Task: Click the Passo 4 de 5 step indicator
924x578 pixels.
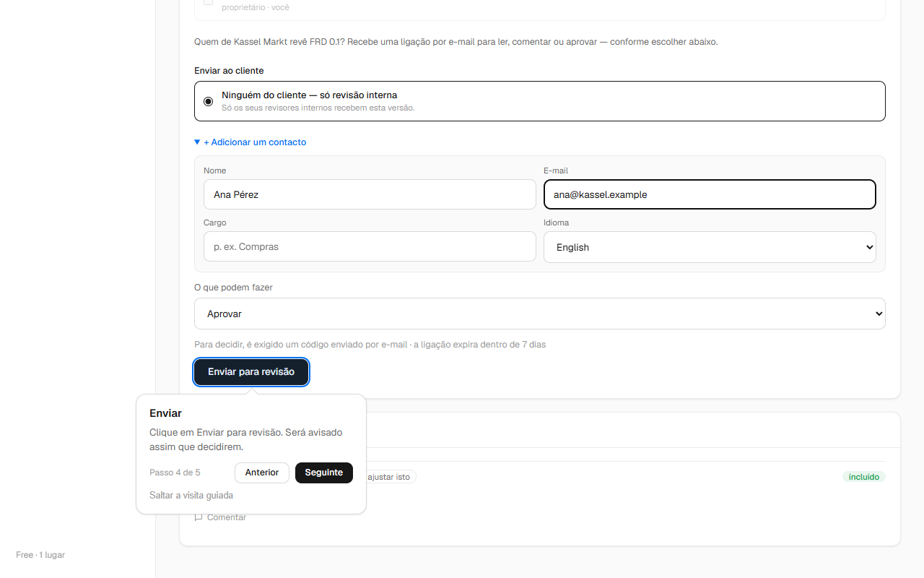Action: (x=175, y=473)
